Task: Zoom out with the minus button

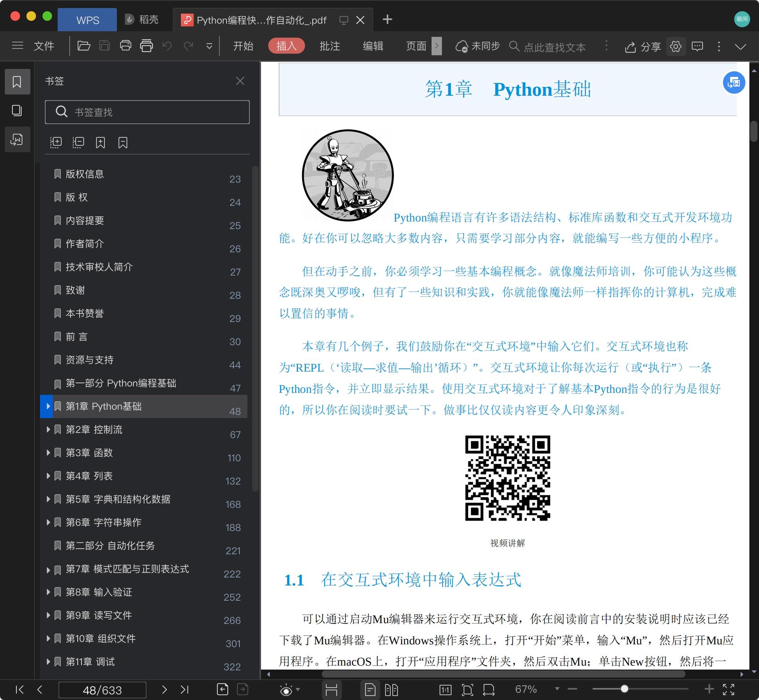Action: (572, 689)
